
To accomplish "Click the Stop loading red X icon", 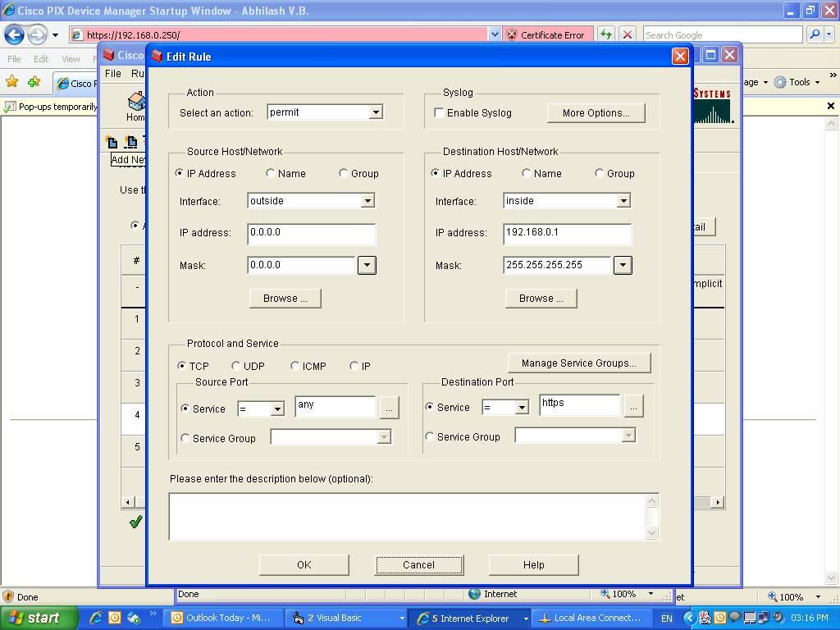I will tap(627, 34).
